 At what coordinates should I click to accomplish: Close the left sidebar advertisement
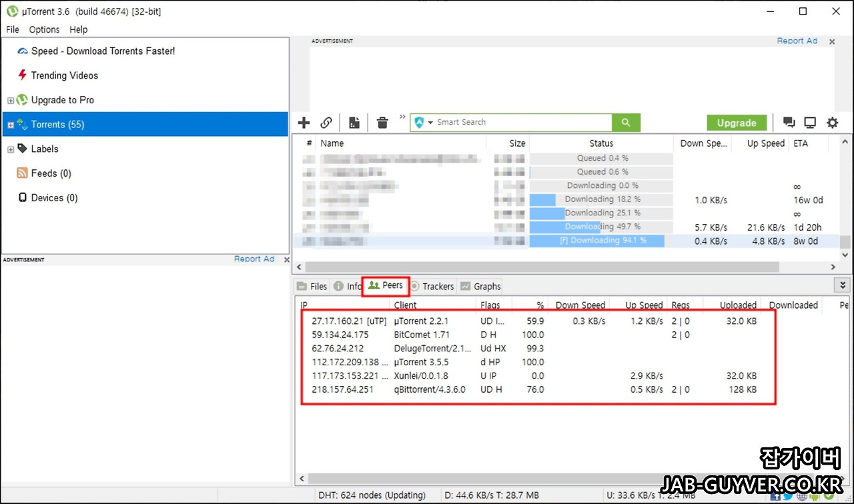(x=287, y=259)
